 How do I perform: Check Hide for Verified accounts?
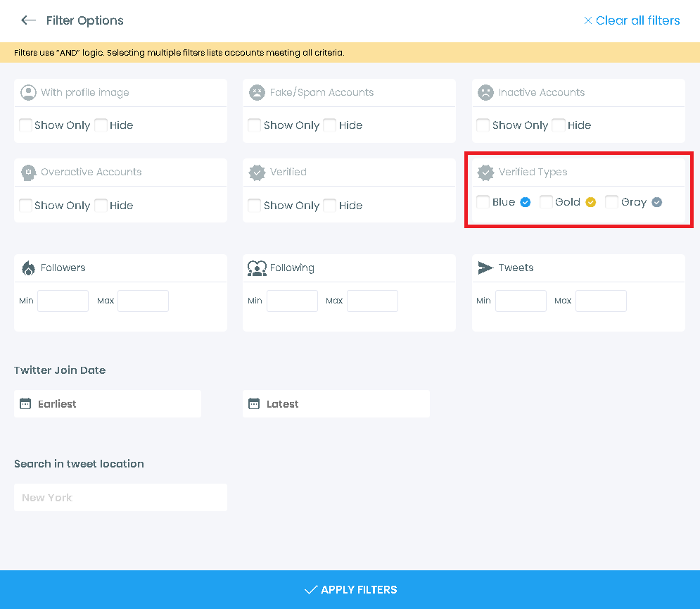pyautogui.click(x=330, y=206)
